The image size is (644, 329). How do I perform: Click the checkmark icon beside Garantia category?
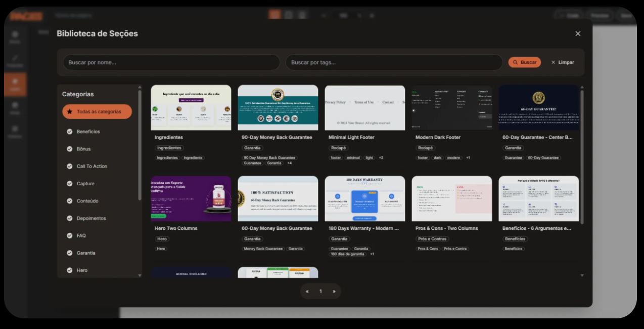coord(70,253)
